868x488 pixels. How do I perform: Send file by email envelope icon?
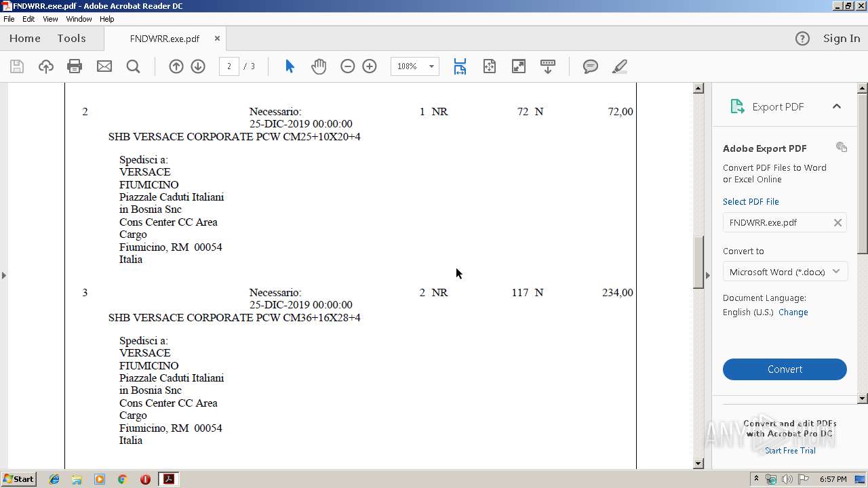pyautogui.click(x=104, y=66)
